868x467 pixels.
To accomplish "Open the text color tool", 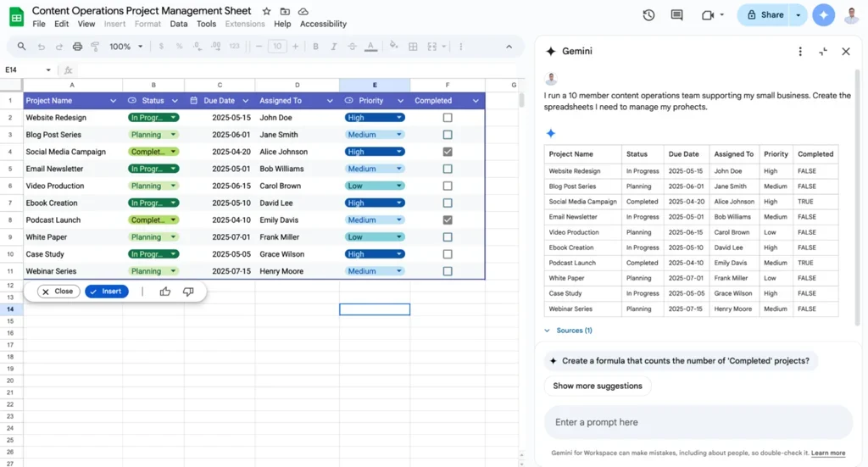I will tap(371, 47).
